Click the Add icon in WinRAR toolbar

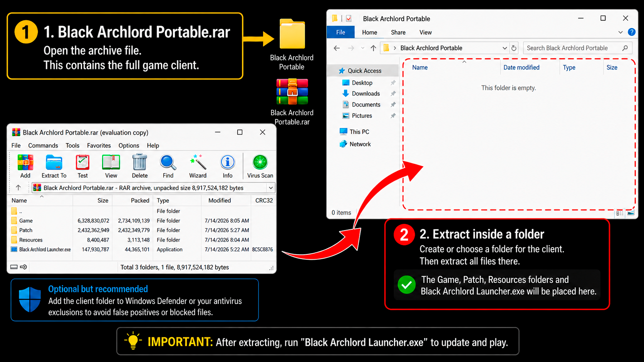pyautogui.click(x=25, y=166)
